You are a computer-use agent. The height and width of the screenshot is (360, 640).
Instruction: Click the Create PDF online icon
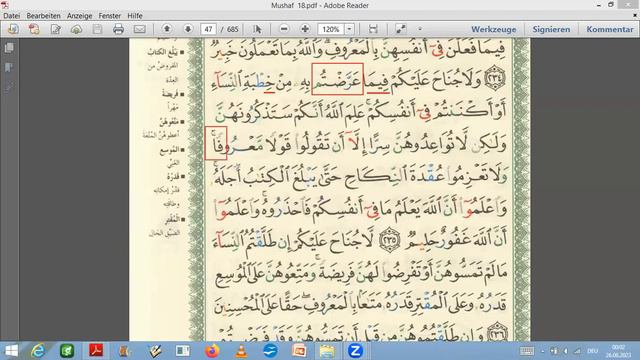click(x=34, y=29)
